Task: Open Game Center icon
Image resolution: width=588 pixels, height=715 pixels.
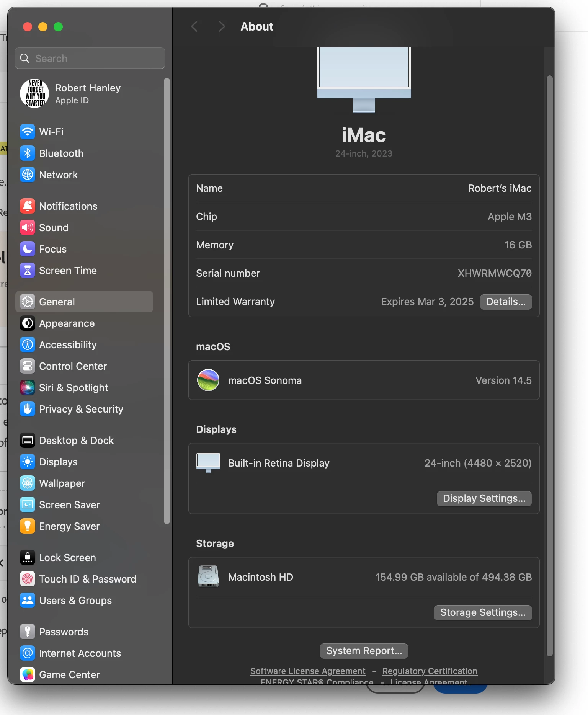Action: 28,675
